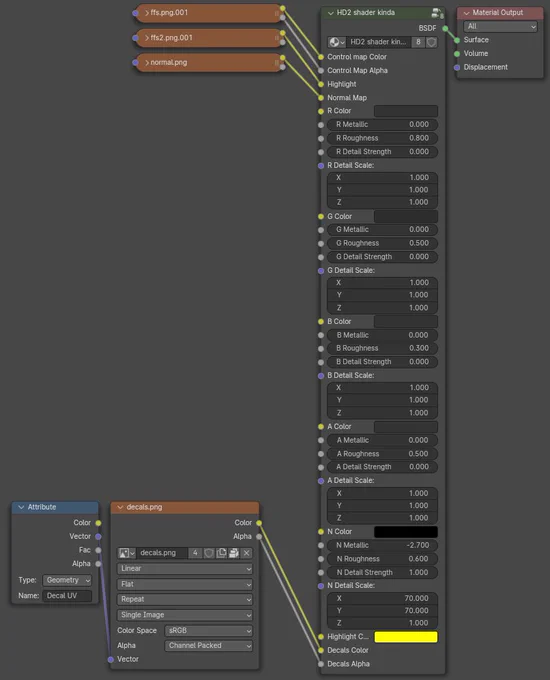
Task: Click the decals.png Vector input socket
Action: pyautogui.click(x=111, y=659)
